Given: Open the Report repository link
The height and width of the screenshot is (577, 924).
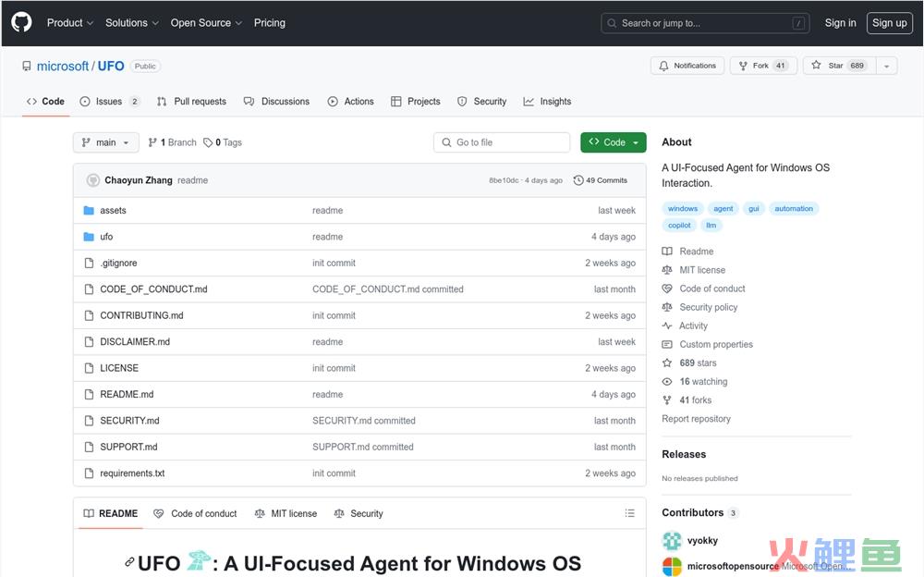Looking at the screenshot, I should (x=696, y=418).
